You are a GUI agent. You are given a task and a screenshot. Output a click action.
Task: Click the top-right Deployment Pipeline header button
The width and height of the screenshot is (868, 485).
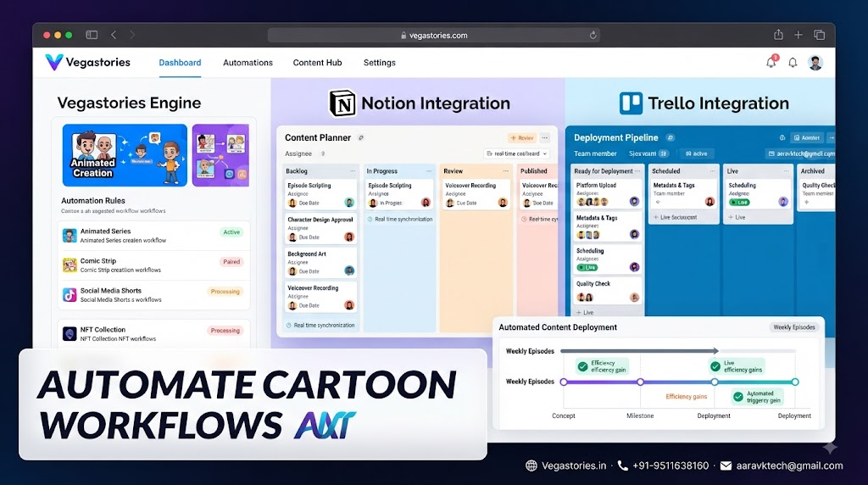tap(807, 137)
